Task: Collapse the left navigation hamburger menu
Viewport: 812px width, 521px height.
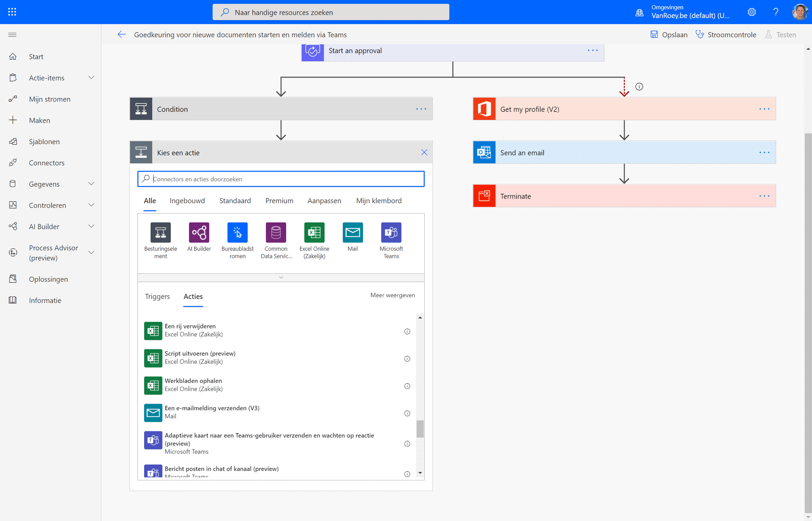Action: point(12,35)
